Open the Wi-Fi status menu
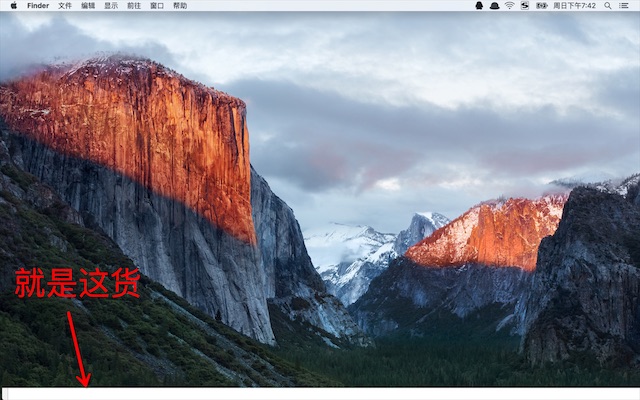Image resolution: width=640 pixels, height=400 pixels. tap(509, 5)
